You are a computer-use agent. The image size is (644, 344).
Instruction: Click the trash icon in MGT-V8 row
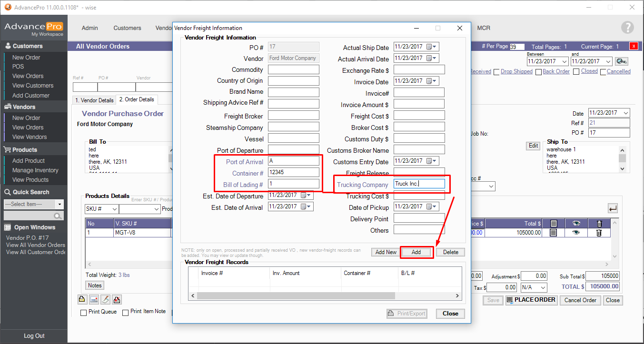click(599, 233)
